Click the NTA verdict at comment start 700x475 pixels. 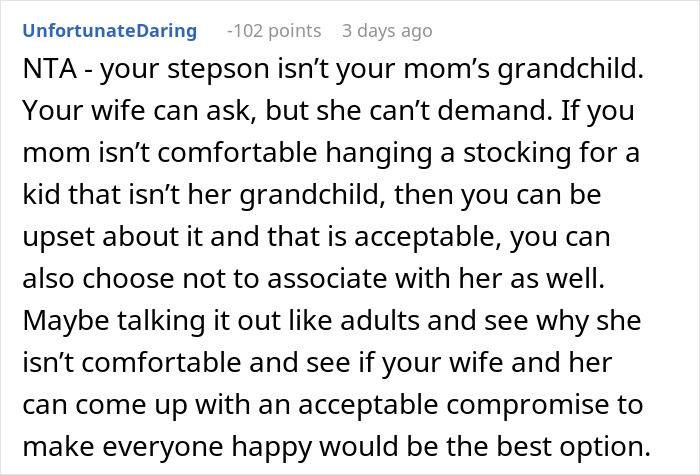click(42, 74)
